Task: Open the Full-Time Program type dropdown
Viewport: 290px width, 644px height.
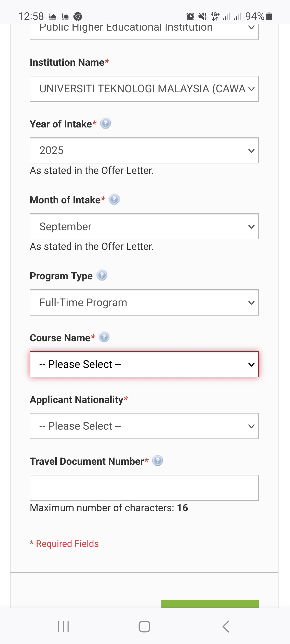Action: [144, 302]
